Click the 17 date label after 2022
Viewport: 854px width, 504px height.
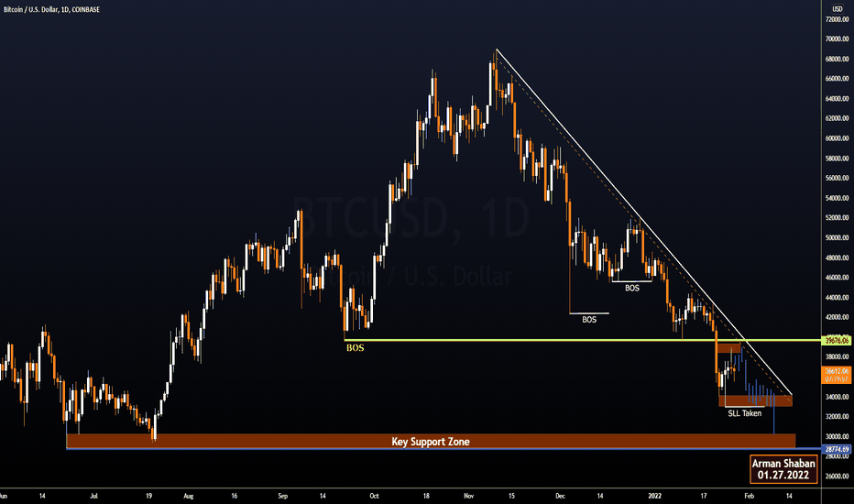point(703,496)
